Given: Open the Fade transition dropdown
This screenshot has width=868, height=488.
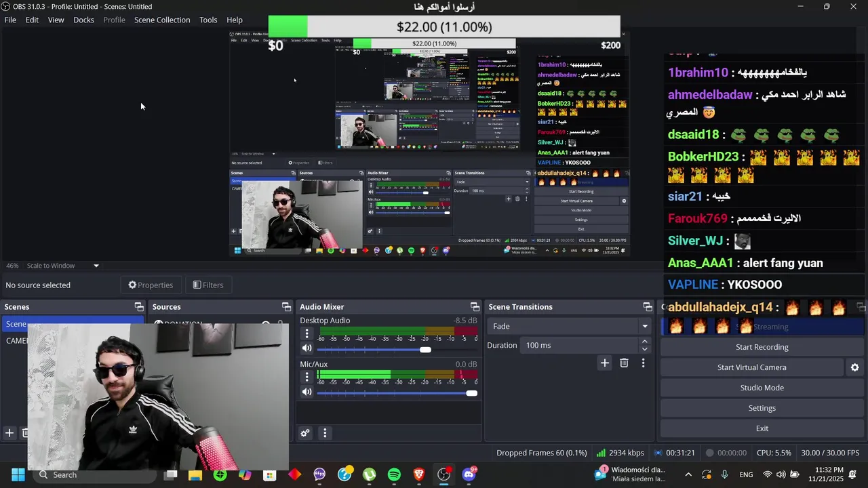Looking at the screenshot, I should coord(569,326).
